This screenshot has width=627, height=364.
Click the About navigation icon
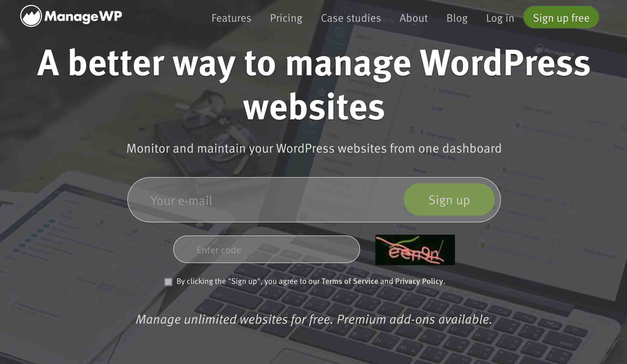(x=414, y=18)
